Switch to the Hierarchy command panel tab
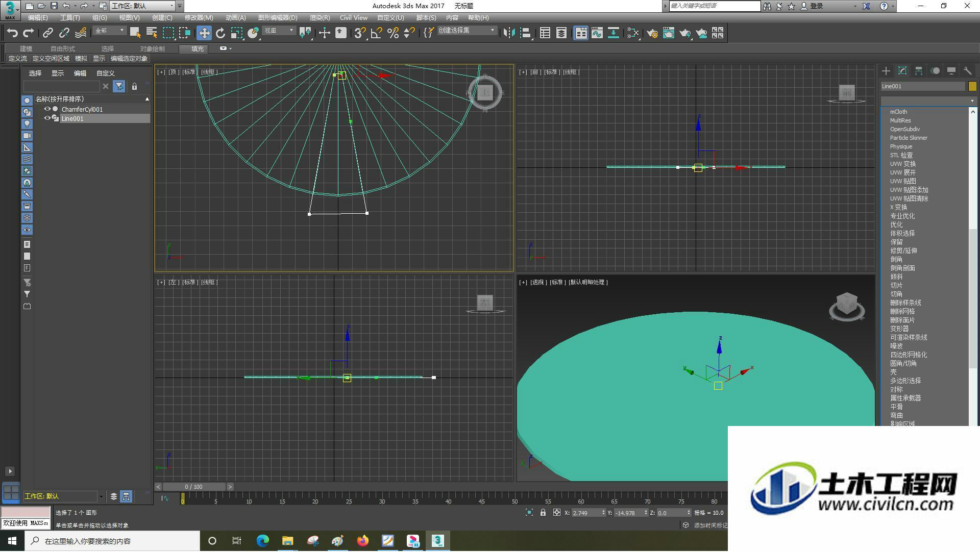The height and width of the screenshot is (552, 980). point(919,71)
